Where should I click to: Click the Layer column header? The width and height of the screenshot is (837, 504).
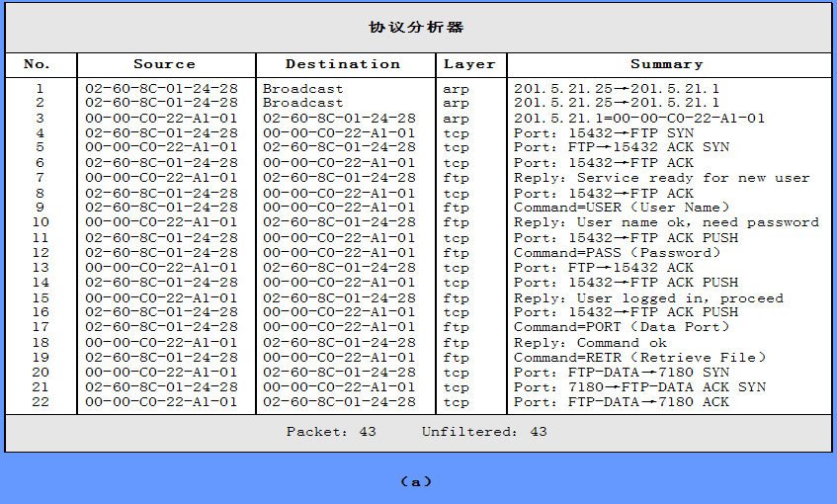[x=469, y=64]
